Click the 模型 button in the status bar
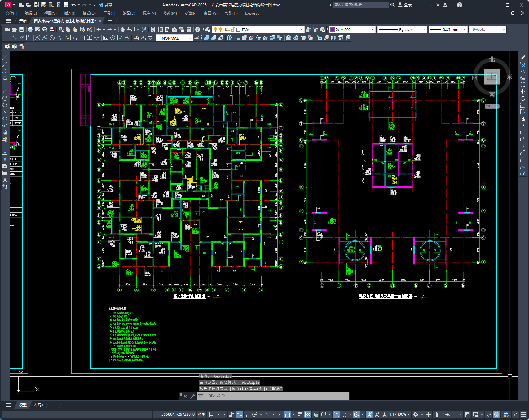Viewport: 529px width, 420px height. (202, 414)
